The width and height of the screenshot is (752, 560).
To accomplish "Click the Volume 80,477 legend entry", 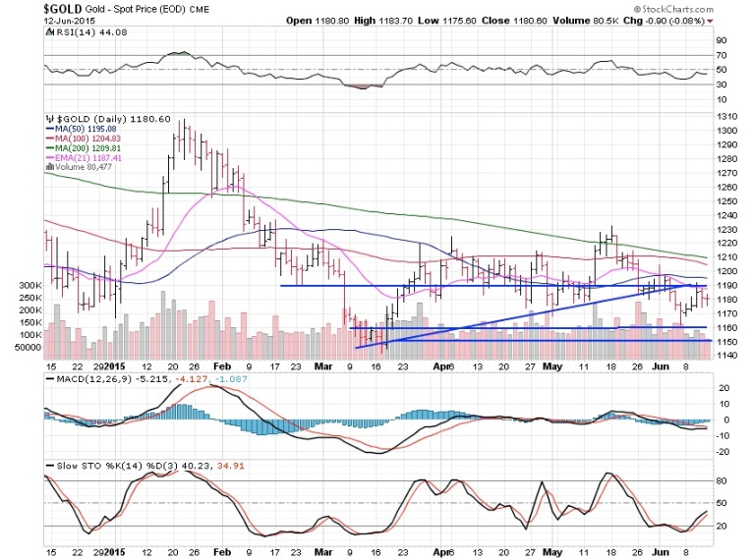I will click(79, 167).
